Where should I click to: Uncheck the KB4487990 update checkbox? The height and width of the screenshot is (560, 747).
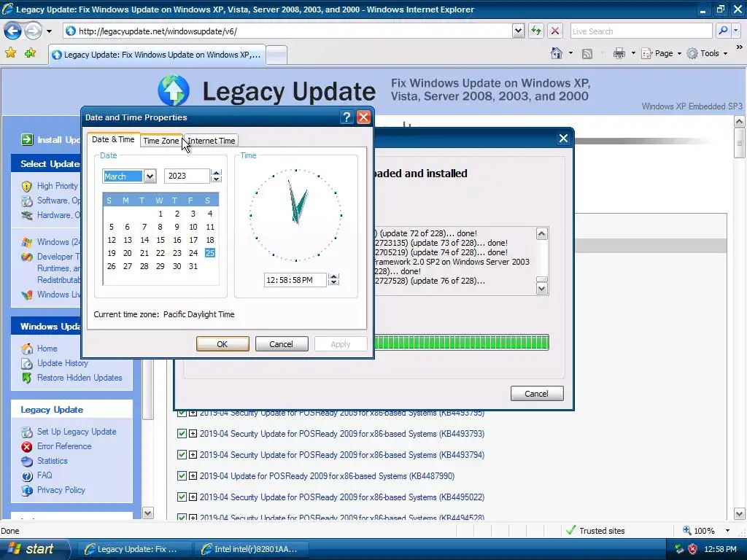point(182,475)
